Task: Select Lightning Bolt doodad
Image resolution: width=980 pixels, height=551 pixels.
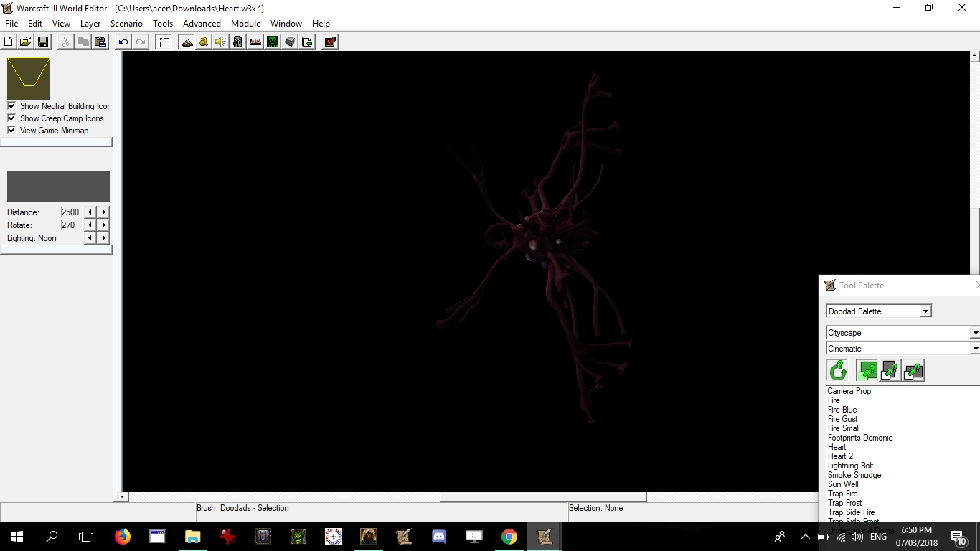Action: tap(850, 466)
